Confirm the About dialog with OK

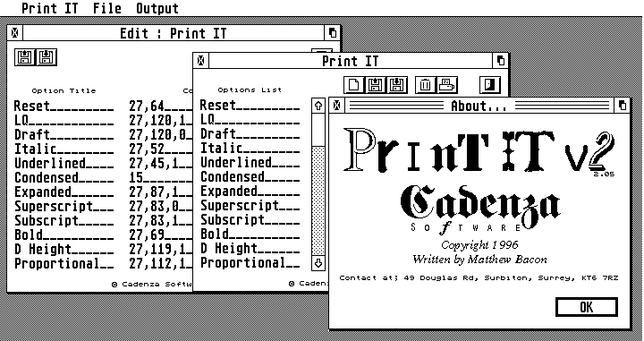[x=587, y=307]
